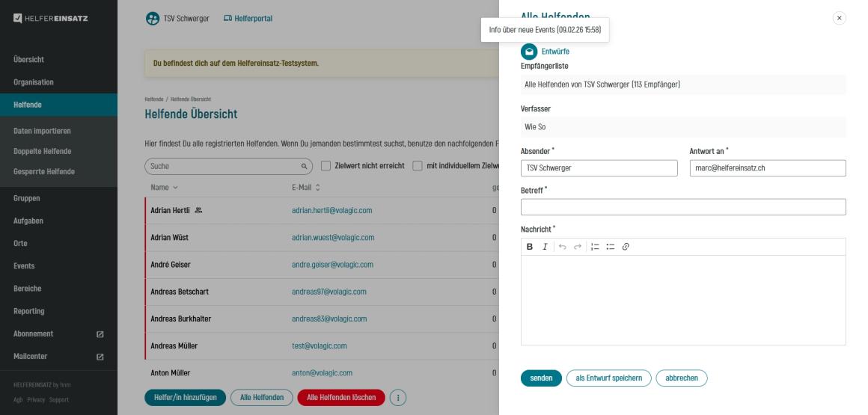Toggle bold formatting in message editor
This screenshot has width=868, height=415.
[x=530, y=247]
